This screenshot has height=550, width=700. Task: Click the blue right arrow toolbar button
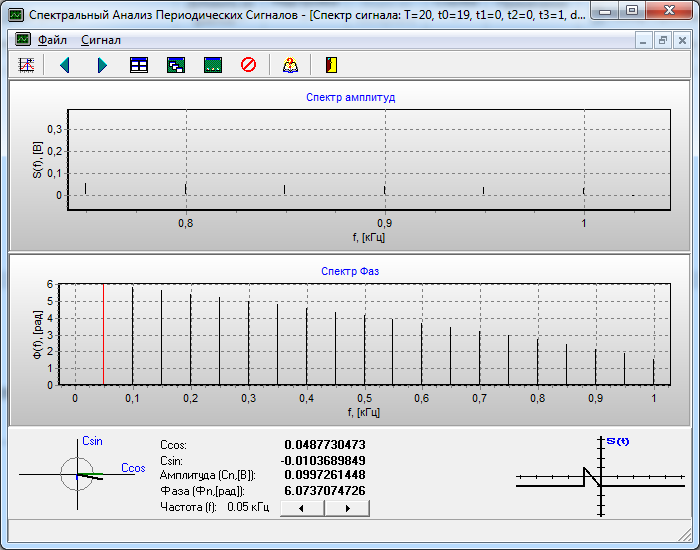(102, 65)
